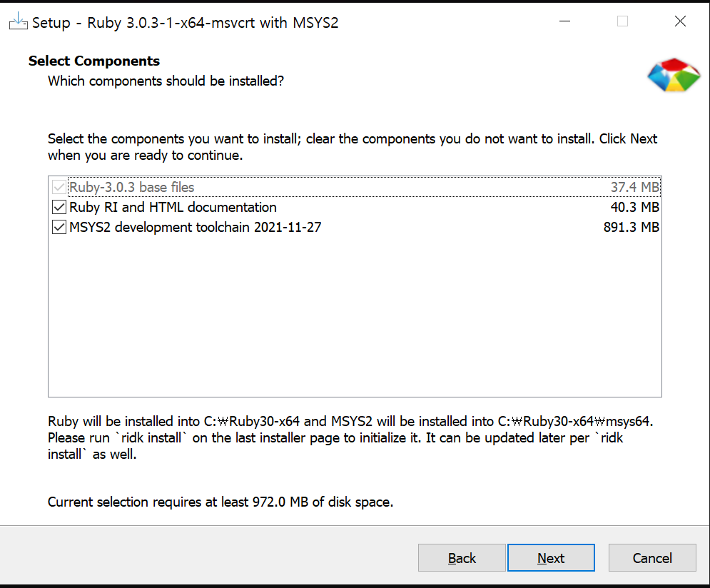Click the 37.4 MB size value
The height and width of the screenshot is (588, 710).
[x=634, y=188]
